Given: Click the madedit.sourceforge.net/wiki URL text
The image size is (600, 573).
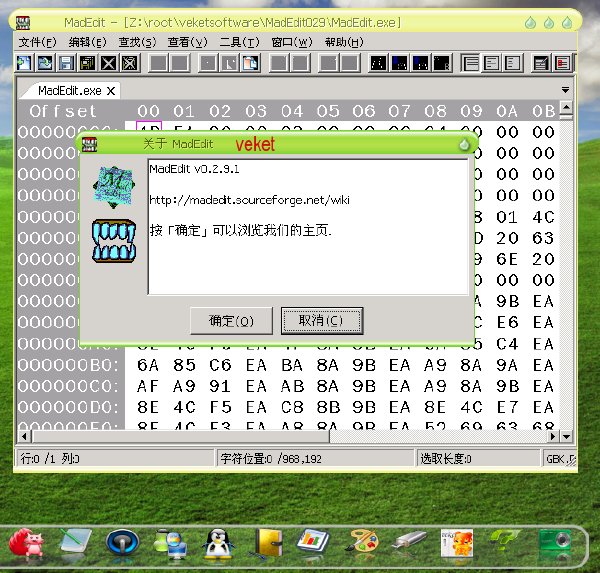Looking at the screenshot, I should pyautogui.click(x=249, y=200).
